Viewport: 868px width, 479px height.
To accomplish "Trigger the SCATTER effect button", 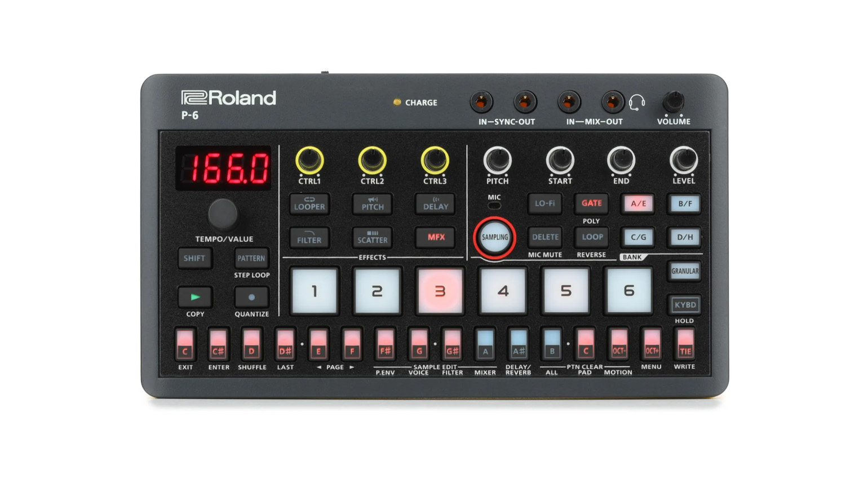I will pyautogui.click(x=373, y=237).
